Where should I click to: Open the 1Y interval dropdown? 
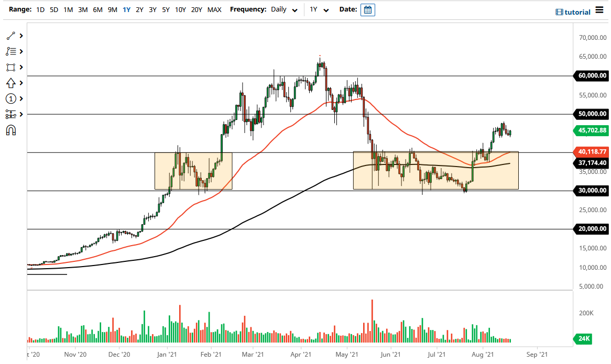325,9
